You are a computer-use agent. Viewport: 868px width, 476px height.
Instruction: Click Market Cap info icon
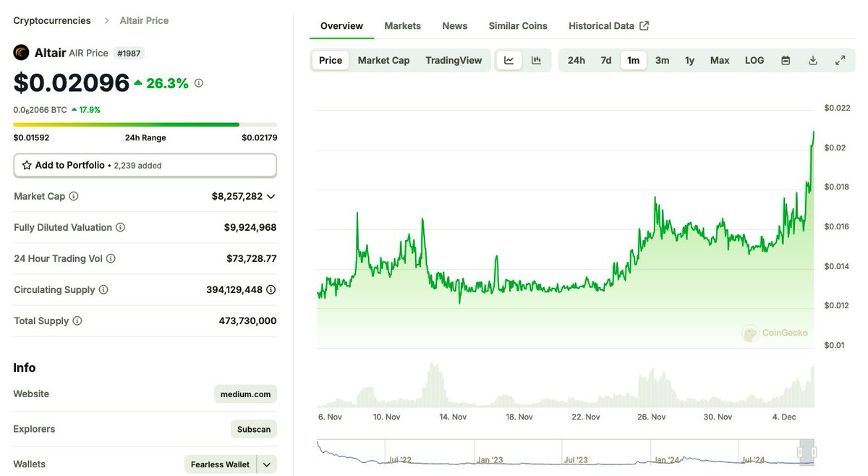point(74,196)
